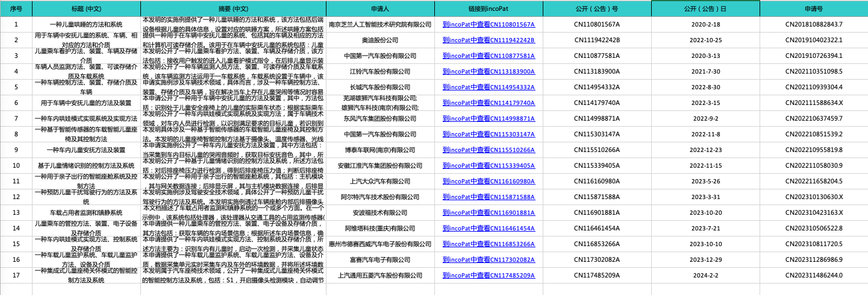Follow hyperlink 到incoPat中查看CN116853266A
Image resolution: width=868 pixels, height=295 pixels.
pos(489,244)
